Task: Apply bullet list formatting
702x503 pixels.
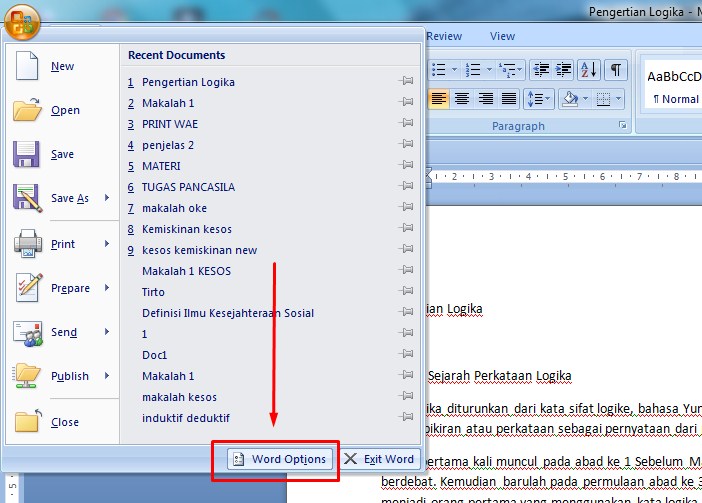Action: coord(439,70)
